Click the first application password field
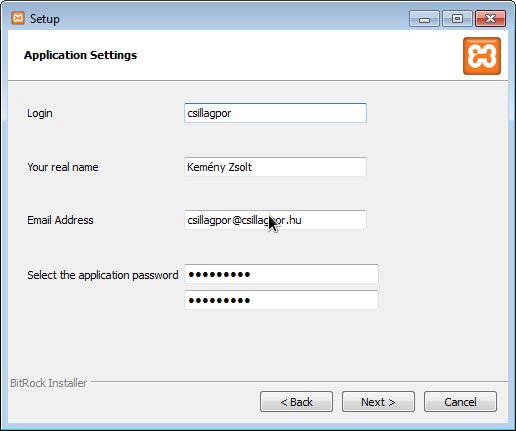Screen dimensions: 516x431 [x=281, y=274]
